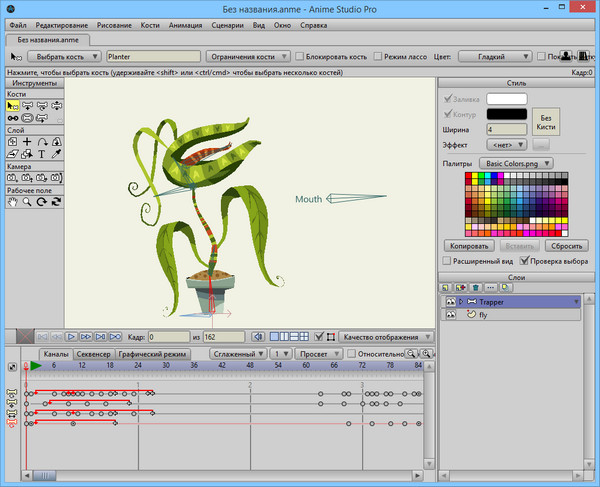Switch to the Секвенсер tab
600x487 pixels.
93,354
